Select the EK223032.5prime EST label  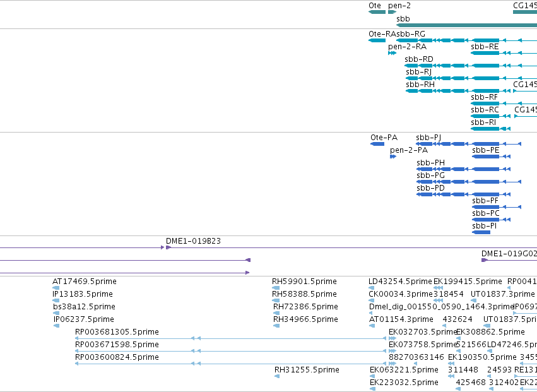click(x=404, y=383)
